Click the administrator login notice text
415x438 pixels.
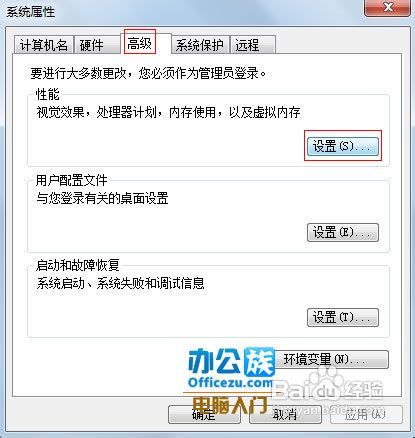point(149,73)
